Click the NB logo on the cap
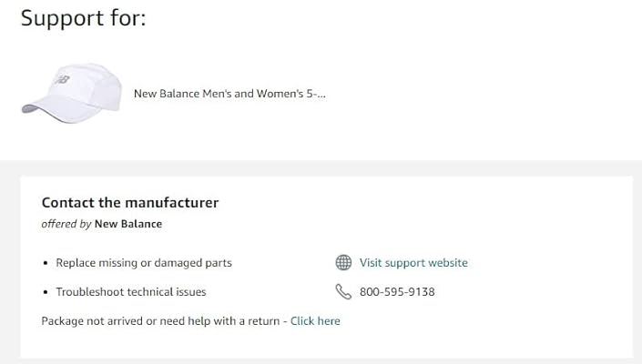 pyautogui.click(x=63, y=80)
